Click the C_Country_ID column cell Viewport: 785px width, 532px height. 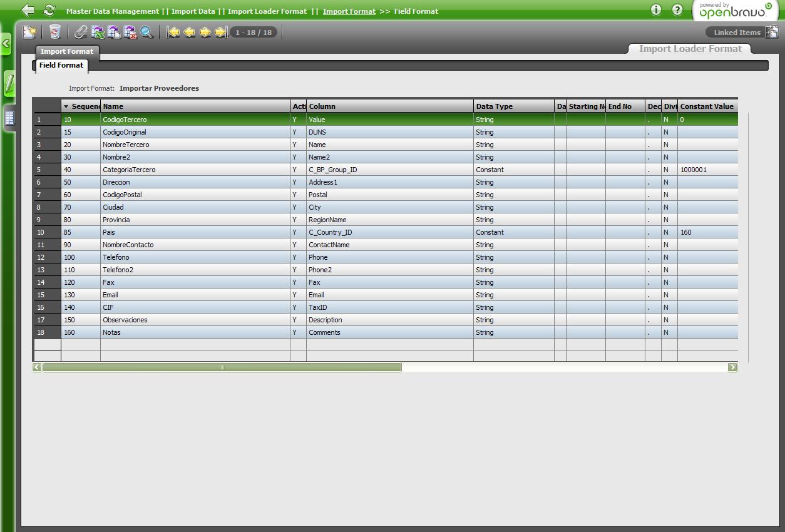tap(390, 232)
